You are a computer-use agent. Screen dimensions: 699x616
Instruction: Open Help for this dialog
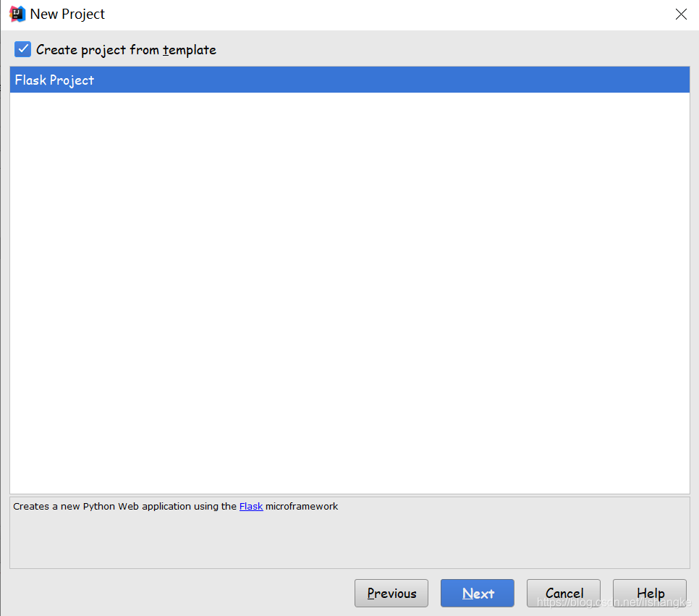click(x=650, y=594)
